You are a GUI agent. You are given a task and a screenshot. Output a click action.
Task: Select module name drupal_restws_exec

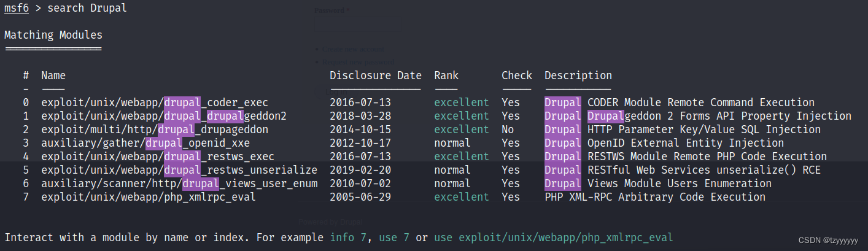[x=219, y=156]
